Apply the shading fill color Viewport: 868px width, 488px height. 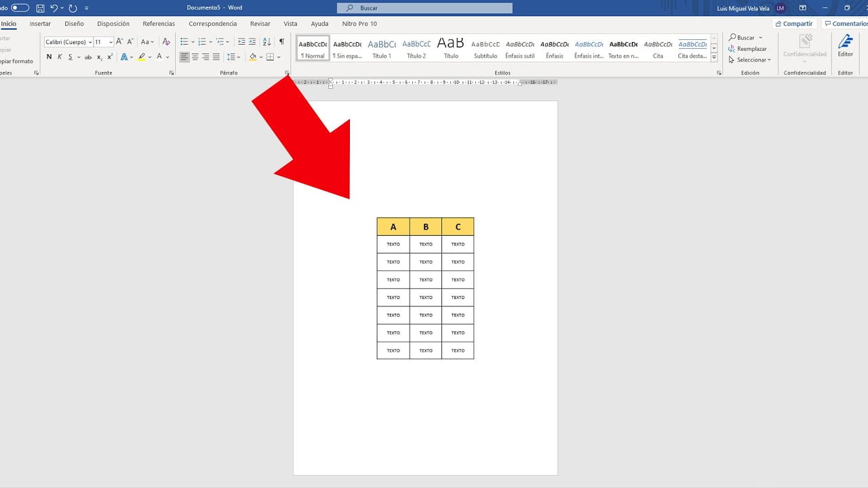coord(253,57)
